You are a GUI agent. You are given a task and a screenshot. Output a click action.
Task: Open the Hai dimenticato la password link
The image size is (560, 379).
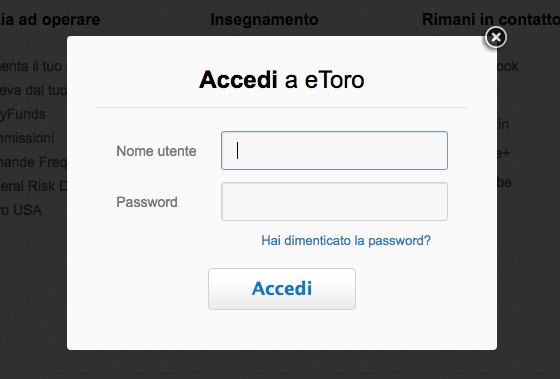[346, 240]
